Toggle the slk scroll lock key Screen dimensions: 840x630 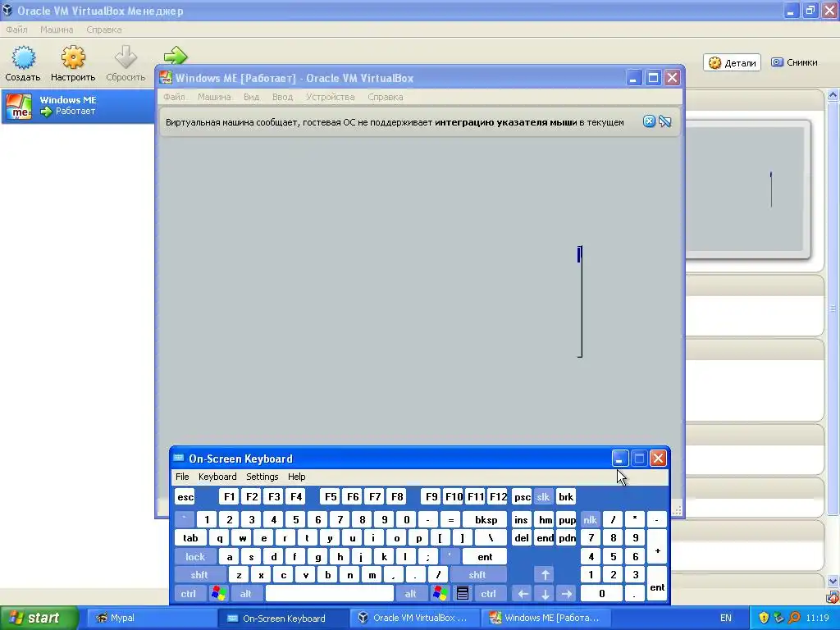(x=543, y=497)
